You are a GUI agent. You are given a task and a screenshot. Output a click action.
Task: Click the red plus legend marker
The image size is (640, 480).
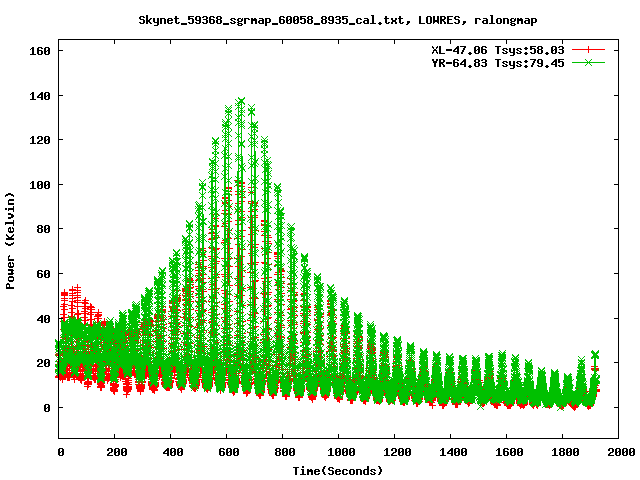(588, 50)
